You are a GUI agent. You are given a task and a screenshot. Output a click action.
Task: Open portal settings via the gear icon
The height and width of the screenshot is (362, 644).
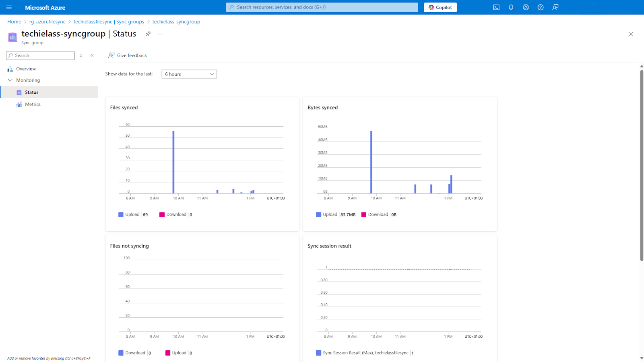(x=526, y=7)
